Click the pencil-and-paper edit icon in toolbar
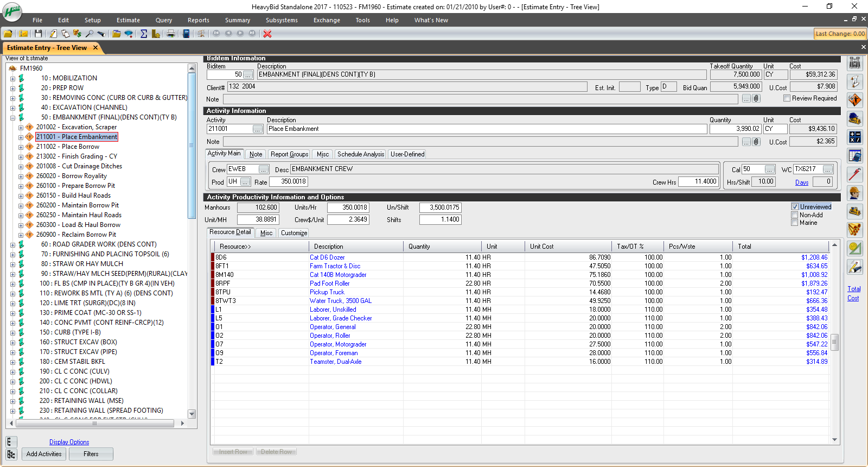The width and height of the screenshot is (868, 467). (x=53, y=34)
